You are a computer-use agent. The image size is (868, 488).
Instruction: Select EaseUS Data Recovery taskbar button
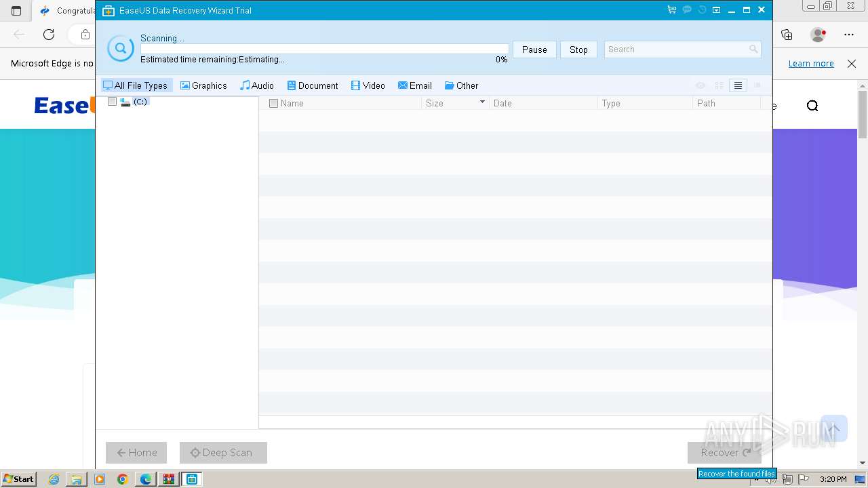click(192, 479)
